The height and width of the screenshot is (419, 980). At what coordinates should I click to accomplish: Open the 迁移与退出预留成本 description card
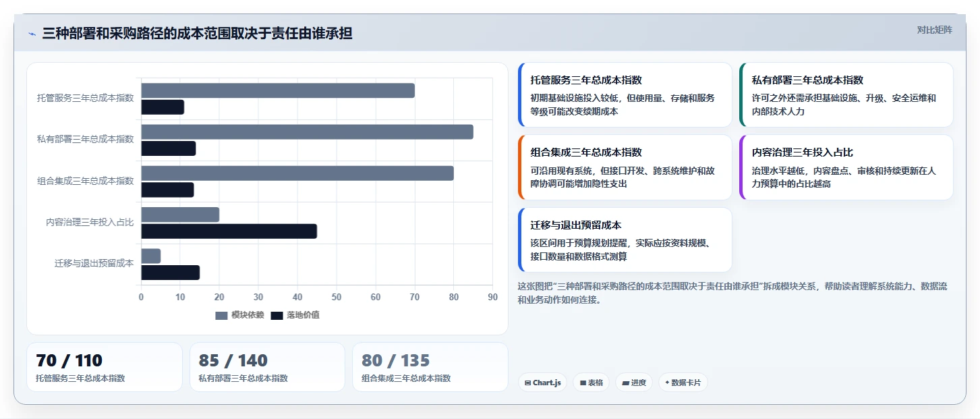[x=625, y=240]
